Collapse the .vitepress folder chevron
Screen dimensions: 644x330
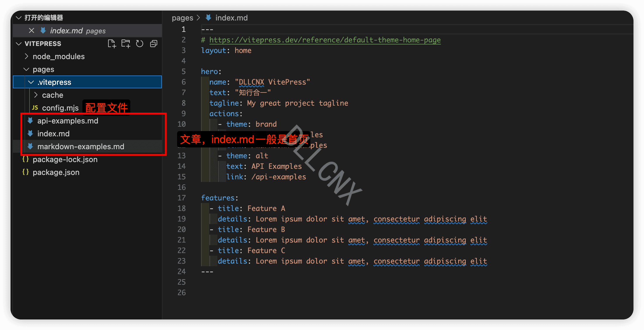click(31, 82)
